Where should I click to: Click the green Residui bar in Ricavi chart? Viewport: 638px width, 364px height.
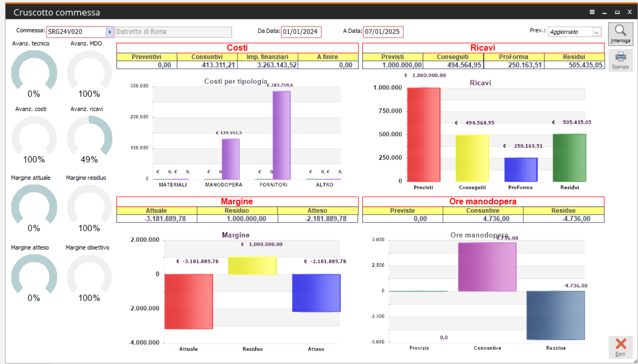tap(569, 157)
